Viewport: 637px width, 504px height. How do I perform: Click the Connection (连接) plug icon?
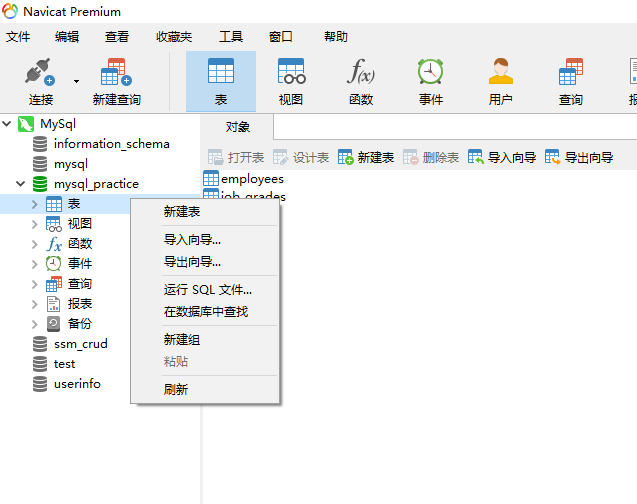click(x=40, y=71)
